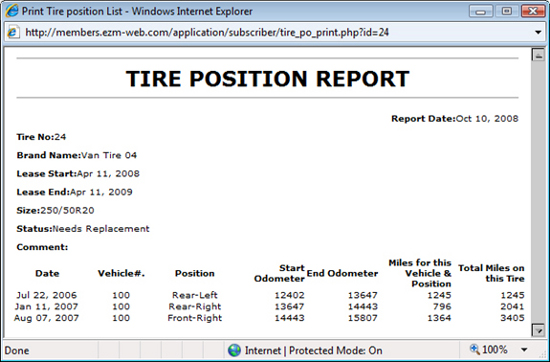Viewport: 550px width, 362px height.
Task: Click the scrollbar down arrow
Action: 538,330
